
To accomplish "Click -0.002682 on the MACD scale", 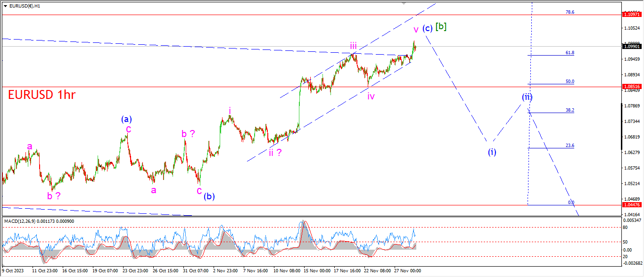I will [x=632, y=263].
